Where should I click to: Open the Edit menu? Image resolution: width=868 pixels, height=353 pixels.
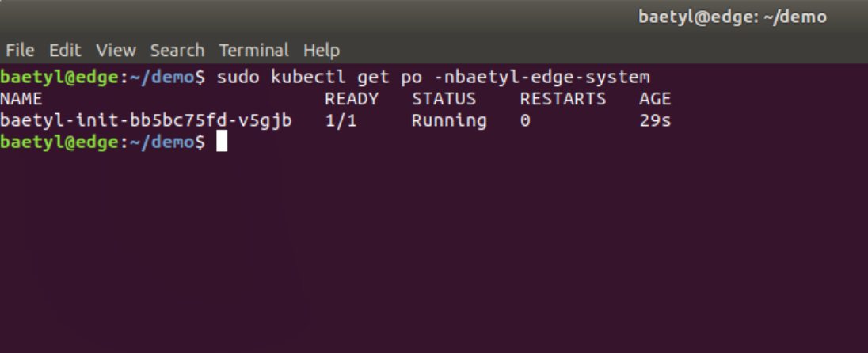[x=65, y=51]
